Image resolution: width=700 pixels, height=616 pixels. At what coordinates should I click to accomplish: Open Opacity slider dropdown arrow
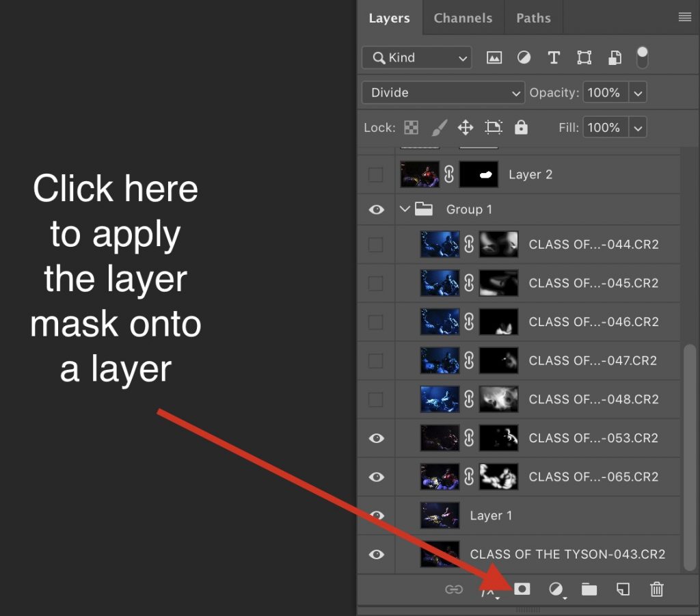638,93
